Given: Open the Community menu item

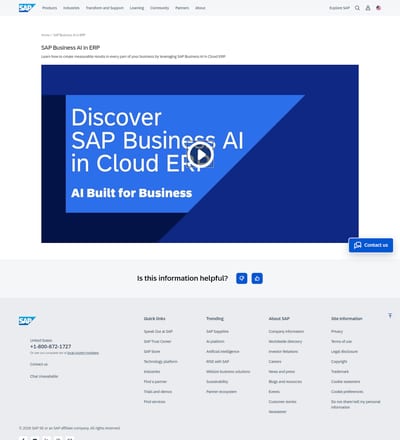Looking at the screenshot, I should [x=159, y=8].
